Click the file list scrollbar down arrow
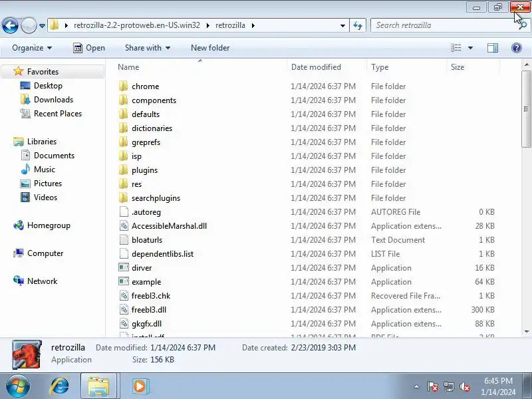532x399 pixels. (526, 331)
